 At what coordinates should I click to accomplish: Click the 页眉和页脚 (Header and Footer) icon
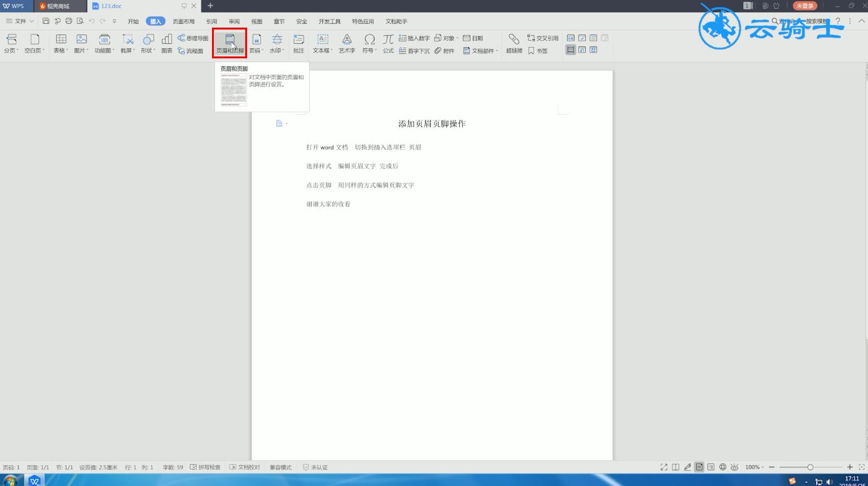tap(230, 43)
